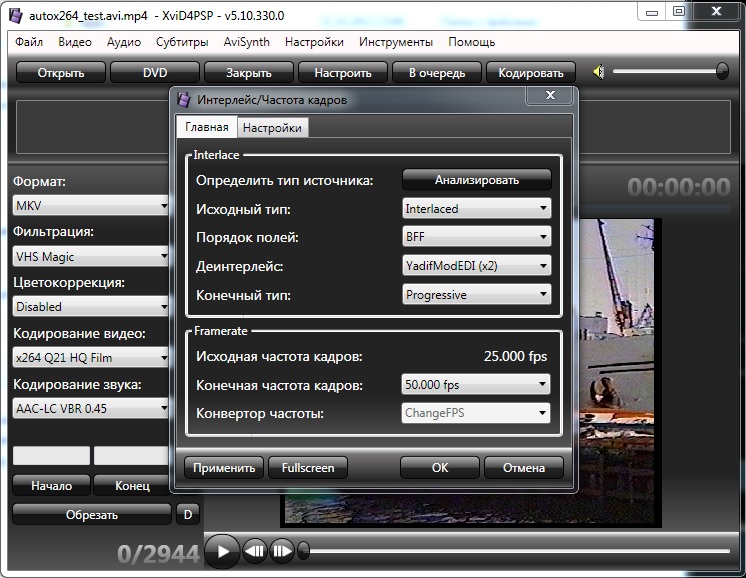Screen dimensions: 746x578
Task: Mute audio using the speaker icon
Action: (x=598, y=72)
